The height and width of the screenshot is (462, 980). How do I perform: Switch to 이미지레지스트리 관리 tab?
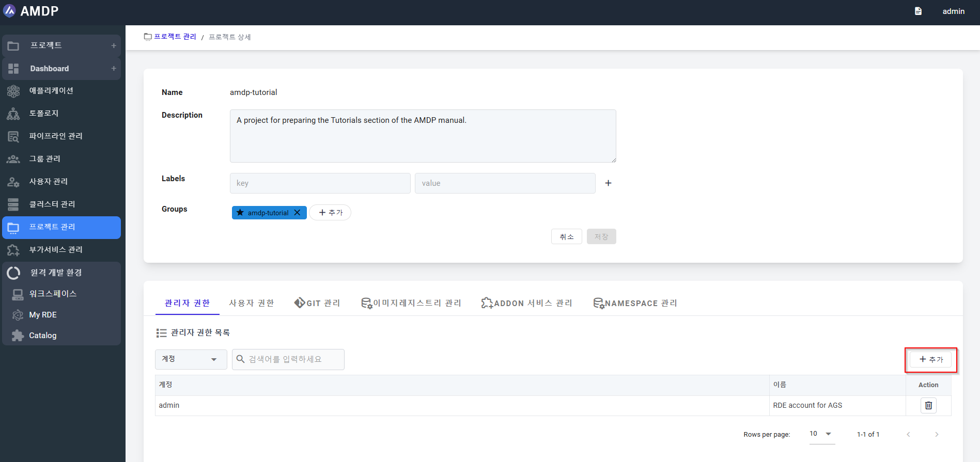tap(411, 303)
